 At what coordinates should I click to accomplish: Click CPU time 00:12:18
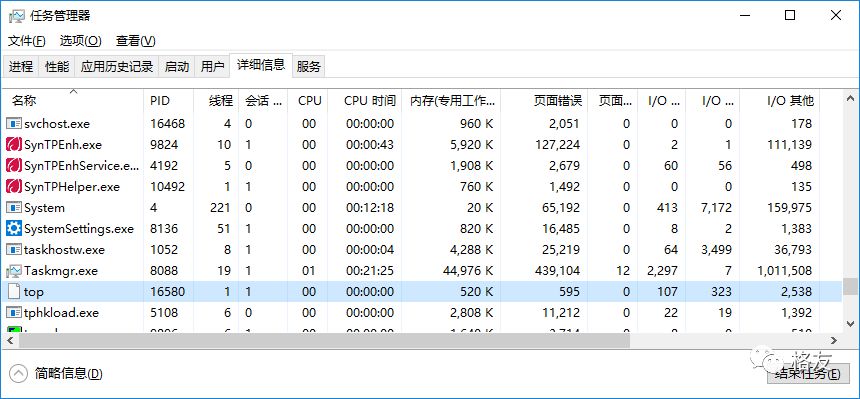370,208
